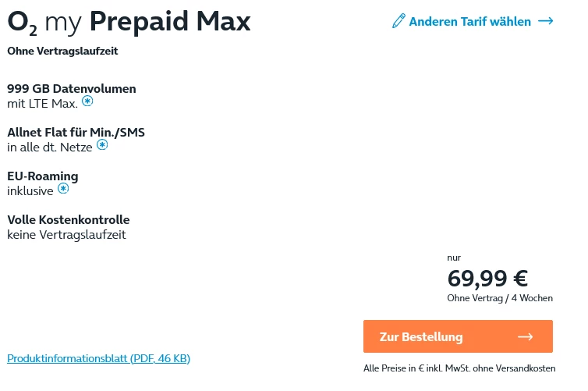Click the 'O2 my Prepaid Max' heading

click(x=129, y=23)
